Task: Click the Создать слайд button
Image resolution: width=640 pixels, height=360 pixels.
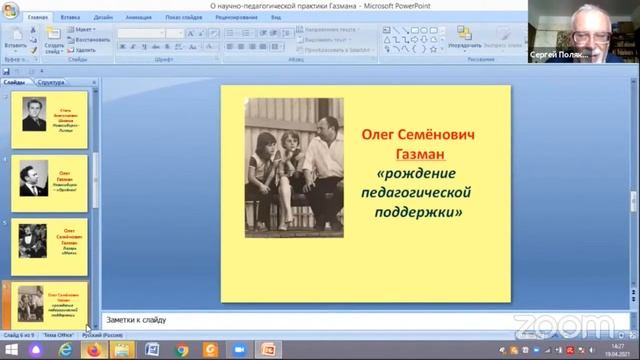Action: (54, 40)
